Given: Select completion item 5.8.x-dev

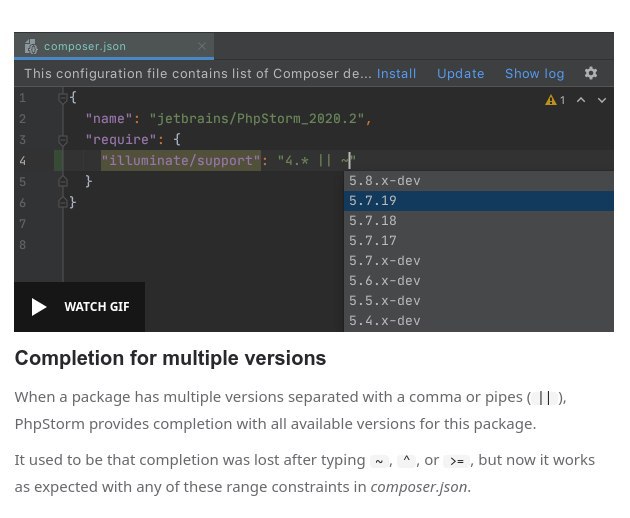Looking at the screenshot, I should click(479, 181).
